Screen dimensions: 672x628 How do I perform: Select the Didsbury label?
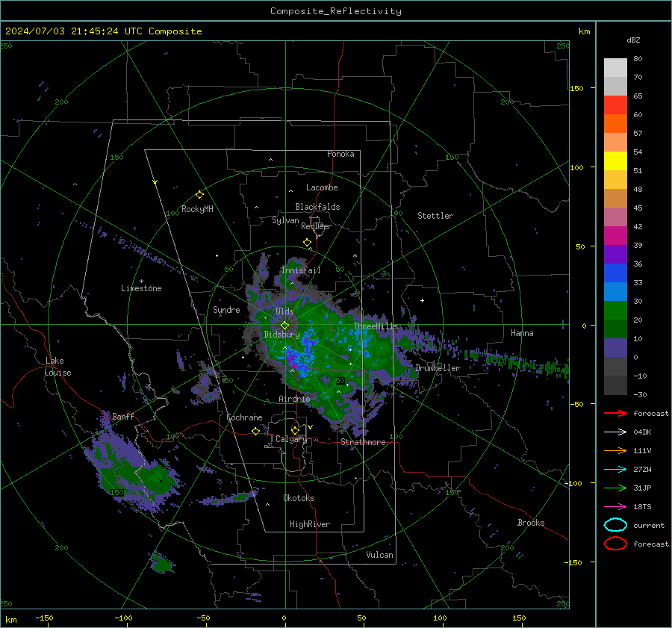pos(281,335)
